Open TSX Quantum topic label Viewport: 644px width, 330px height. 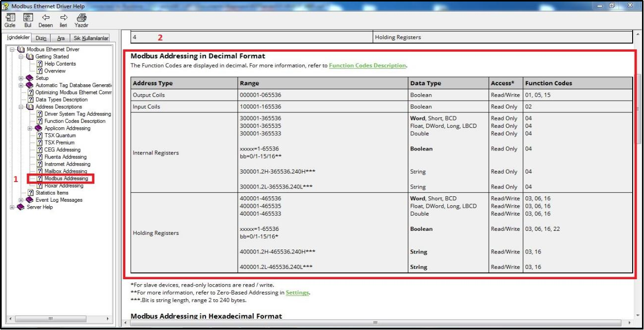(x=60, y=135)
